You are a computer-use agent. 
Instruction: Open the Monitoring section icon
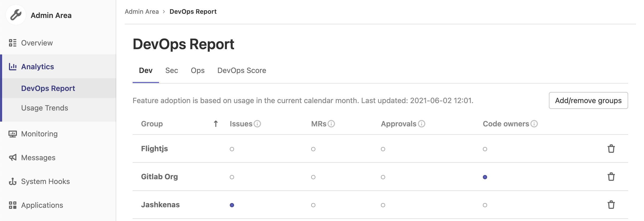tap(12, 134)
